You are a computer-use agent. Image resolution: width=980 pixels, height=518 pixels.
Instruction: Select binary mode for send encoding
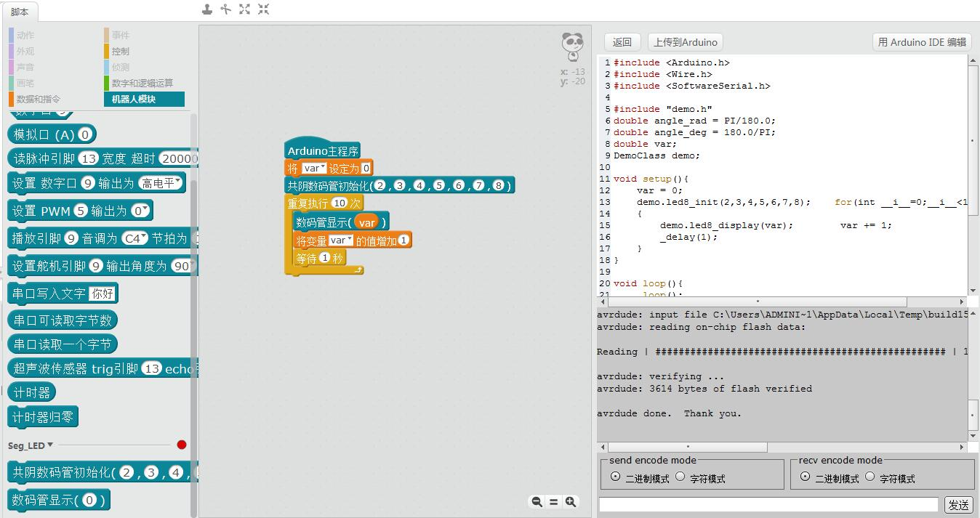pyautogui.click(x=616, y=477)
